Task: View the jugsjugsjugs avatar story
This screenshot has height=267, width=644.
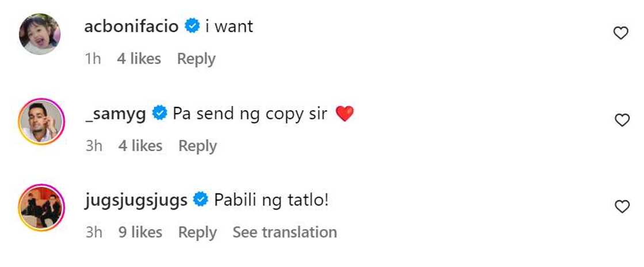Action: 40,208
